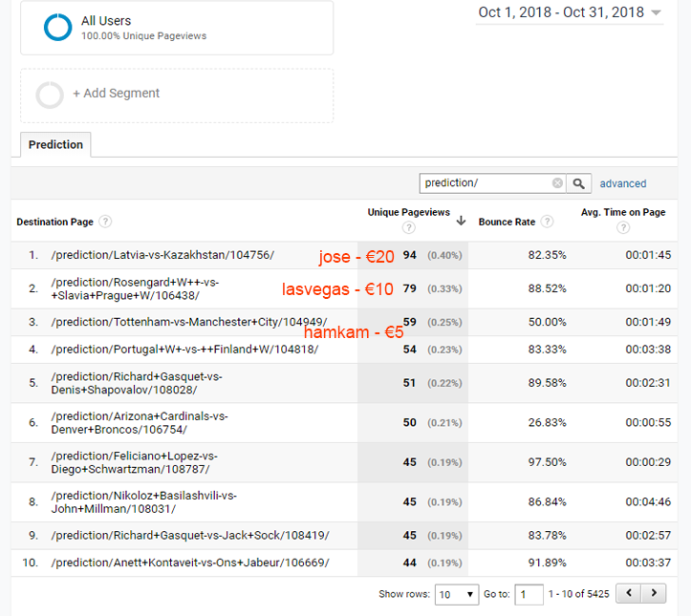Open the Rosengard W vs Slavia Prague link

point(135,288)
